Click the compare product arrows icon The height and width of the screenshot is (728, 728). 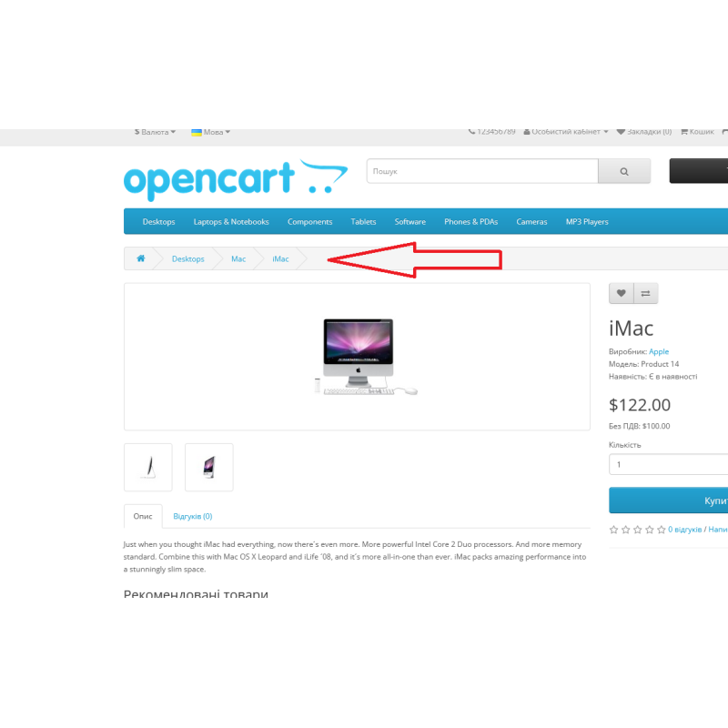pos(646,293)
